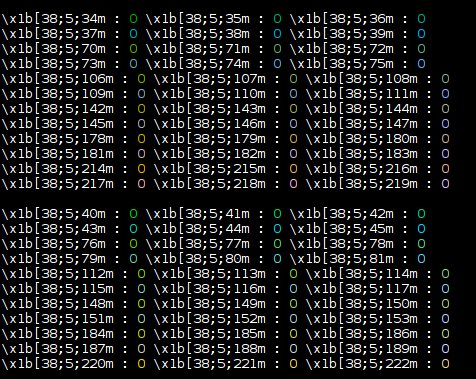The image size is (476, 379).
Task: Click the text \x1b[38;5;219m
Action: pyautogui.click(x=362, y=184)
